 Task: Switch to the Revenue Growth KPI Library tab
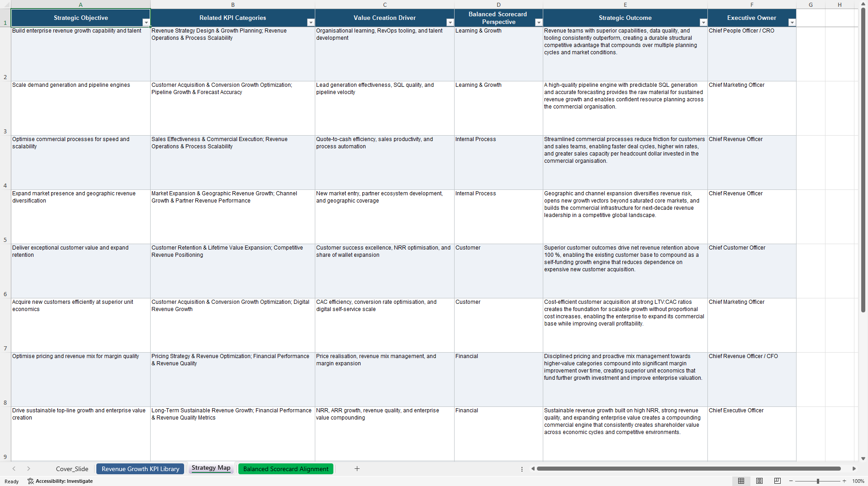[x=140, y=469]
